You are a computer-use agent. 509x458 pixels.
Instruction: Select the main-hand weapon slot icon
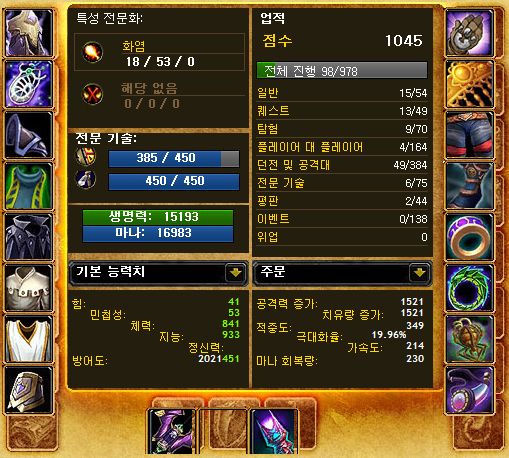172,432
